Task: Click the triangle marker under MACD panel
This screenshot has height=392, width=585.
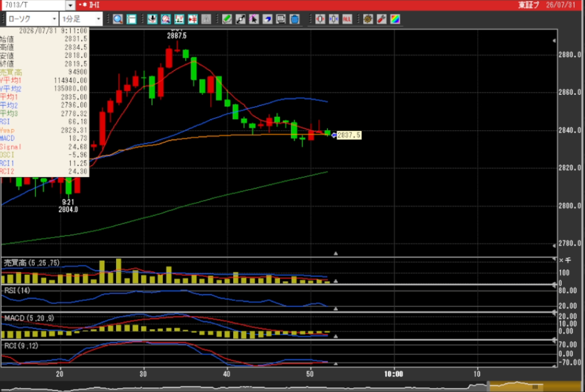Action: coord(336,337)
